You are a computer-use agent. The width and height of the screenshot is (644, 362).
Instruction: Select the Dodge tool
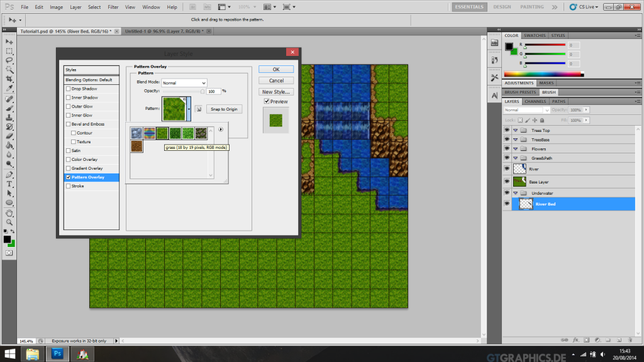9,164
